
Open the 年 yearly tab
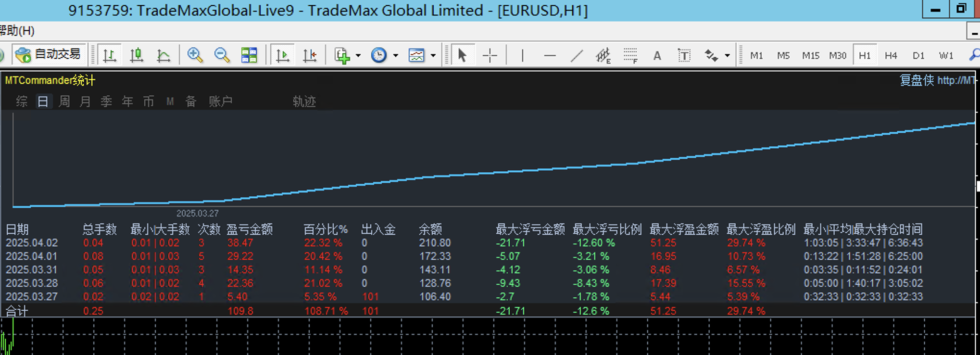click(127, 101)
